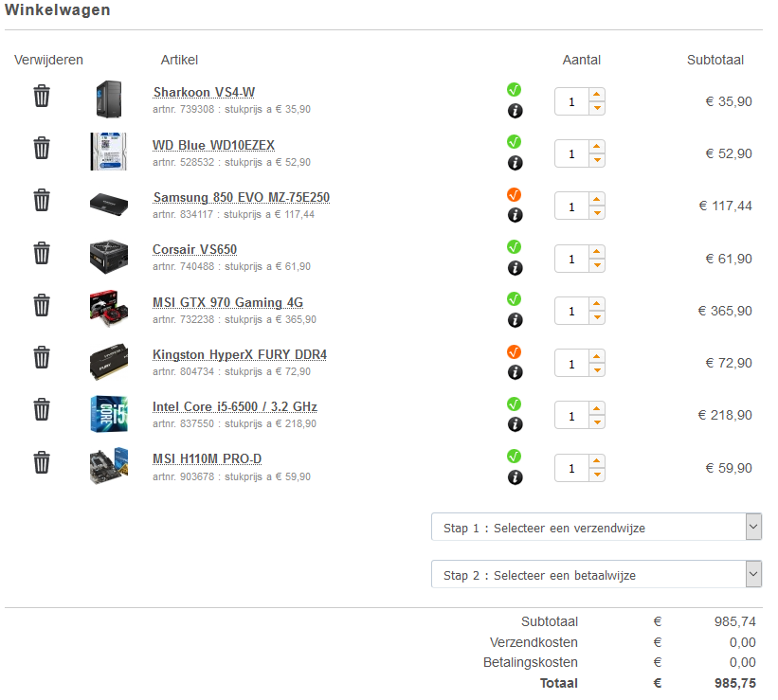Remove Sharkoon VS4-W using trash icon

click(x=42, y=97)
